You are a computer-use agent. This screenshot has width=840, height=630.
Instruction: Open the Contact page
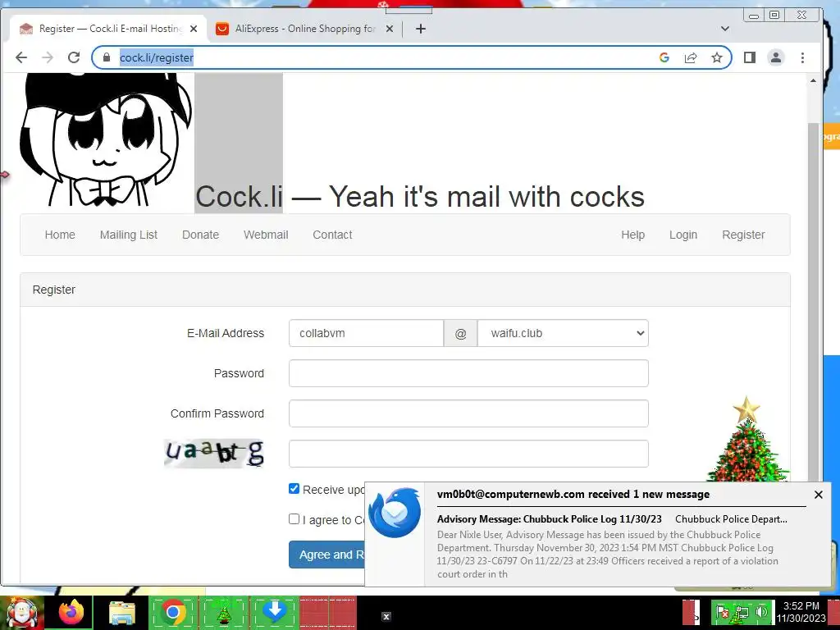click(x=332, y=235)
